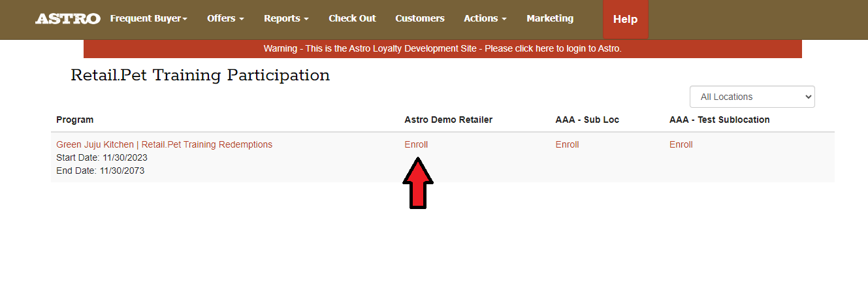The width and height of the screenshot is (868, 292).
Task: Expand the Actions menu
Action: click(x=485, y=19)
